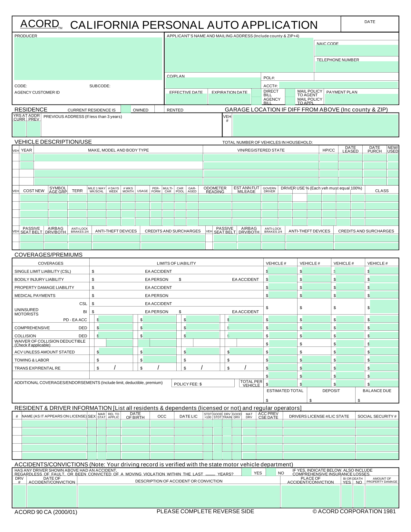Click the Date of Accident/Conviction field
Screen dimensions: 411x532
[x=52, y=496]
